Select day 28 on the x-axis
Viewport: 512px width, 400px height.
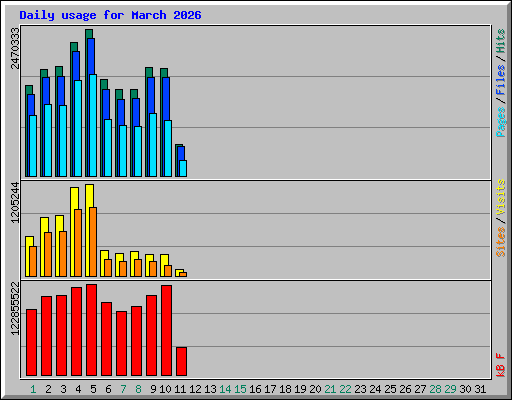click(x=435, y=389)
